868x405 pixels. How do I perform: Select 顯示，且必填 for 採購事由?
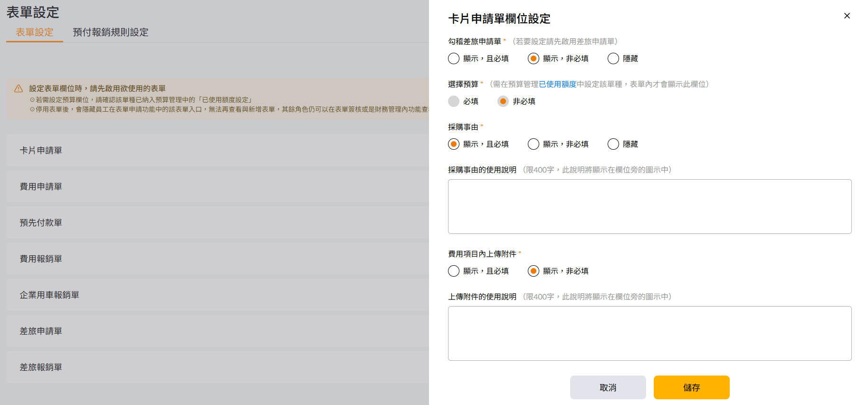click(454, 144)
